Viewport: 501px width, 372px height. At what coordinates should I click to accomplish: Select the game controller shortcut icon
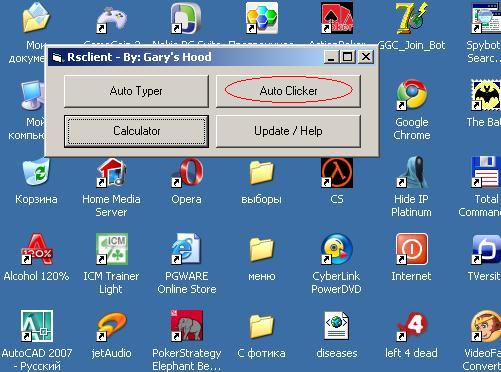point(112,19)
